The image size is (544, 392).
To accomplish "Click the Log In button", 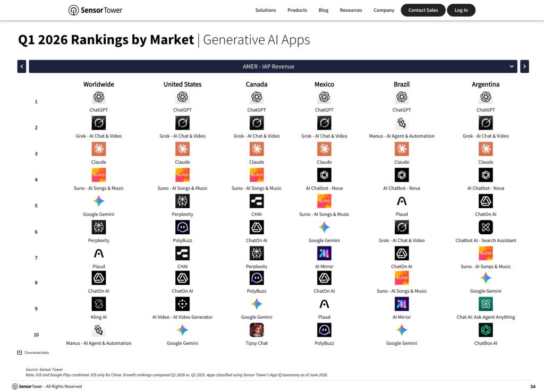I will [461, 10].
